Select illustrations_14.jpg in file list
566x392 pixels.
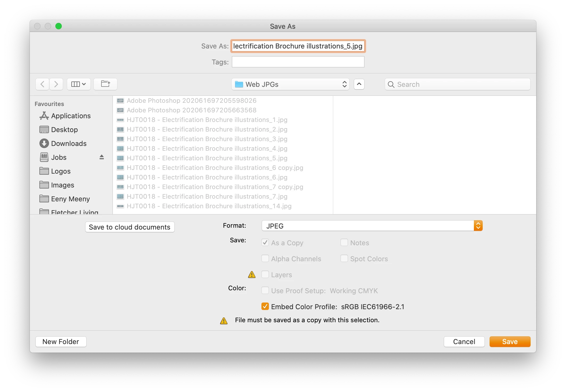209,206
